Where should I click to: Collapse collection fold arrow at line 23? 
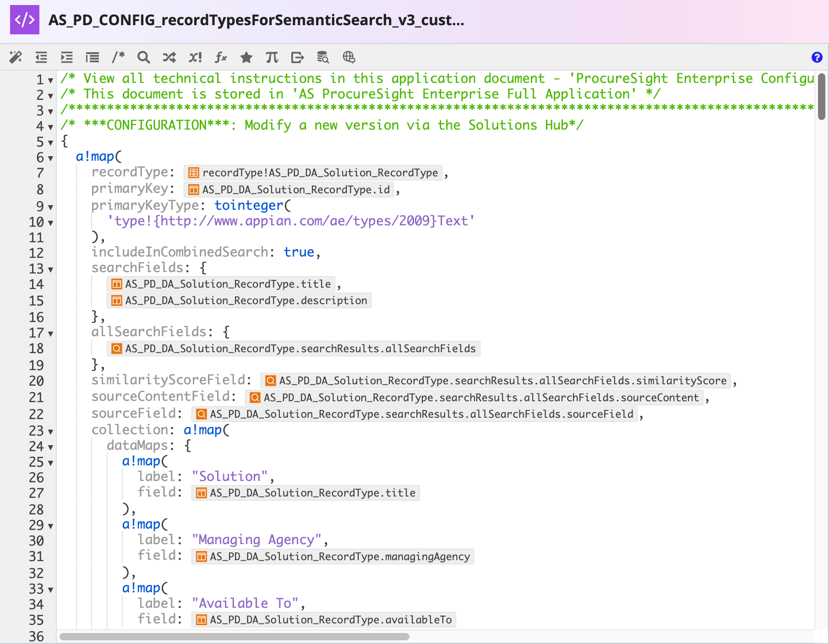tap(50, 431)
